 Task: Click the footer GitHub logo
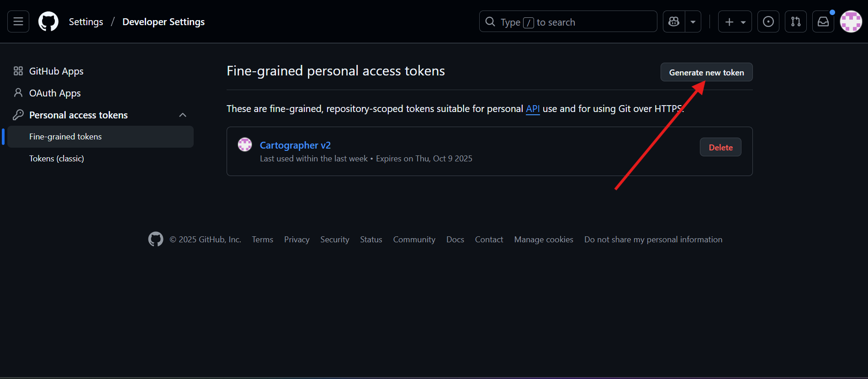156,239
